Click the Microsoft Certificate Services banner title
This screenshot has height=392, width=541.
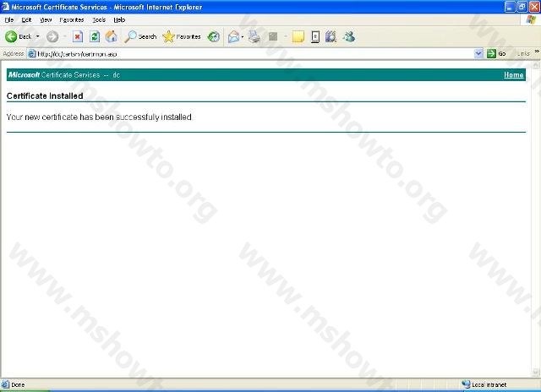[64, 75]
